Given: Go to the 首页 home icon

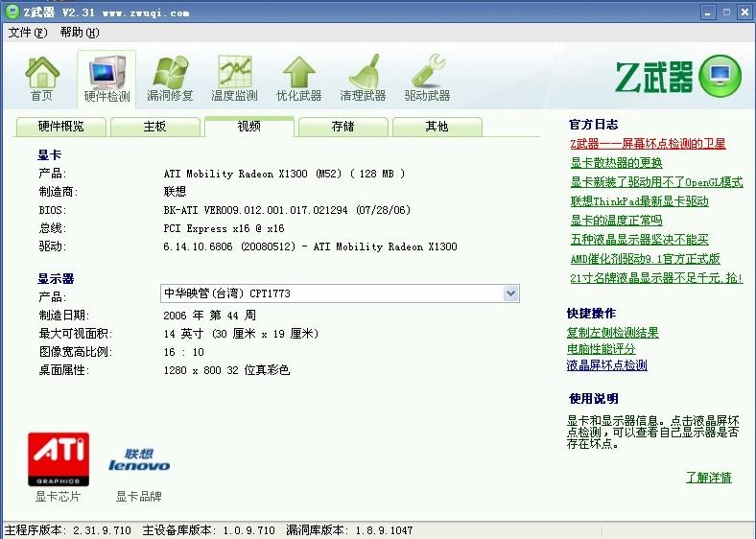Looking at the screenshot, I should click(x=42, y=79).
